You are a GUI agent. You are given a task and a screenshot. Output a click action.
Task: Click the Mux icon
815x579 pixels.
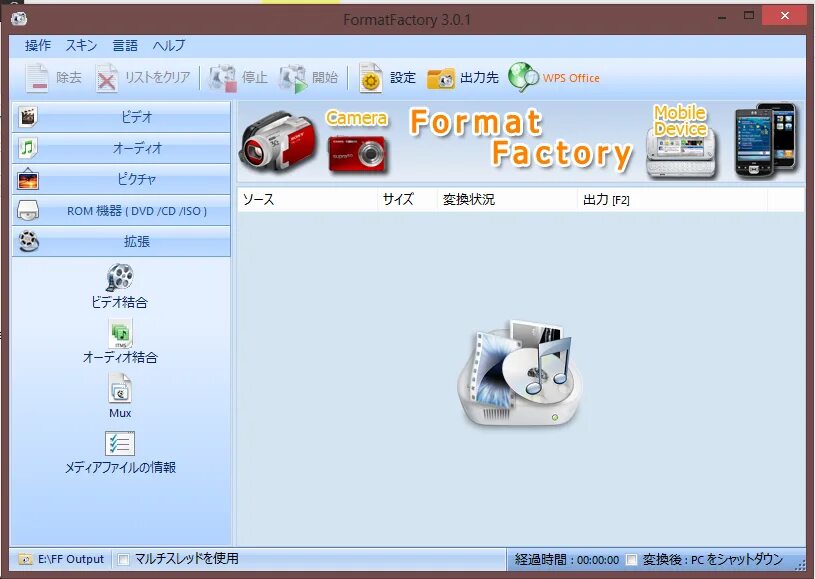tap(120, 388)
